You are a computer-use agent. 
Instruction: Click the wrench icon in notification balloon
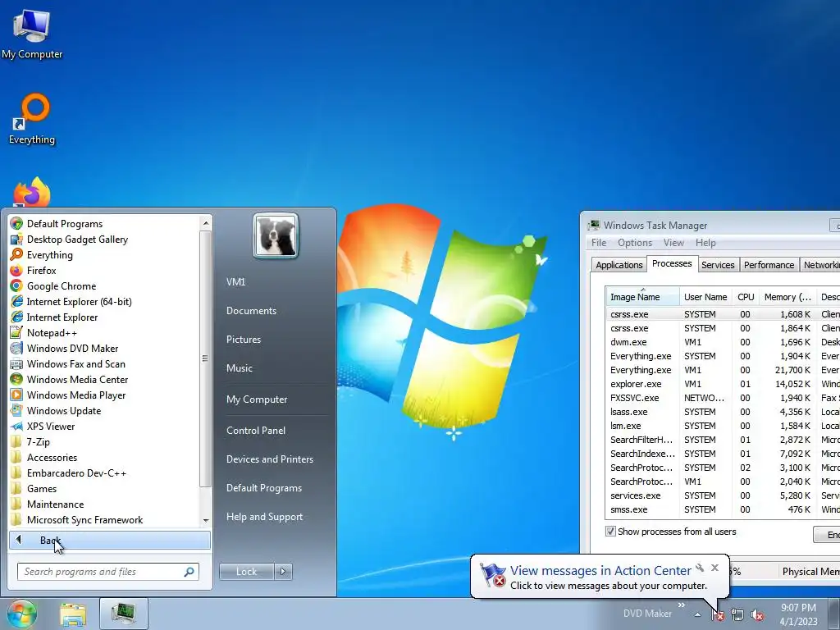click(x=700, y=568)
